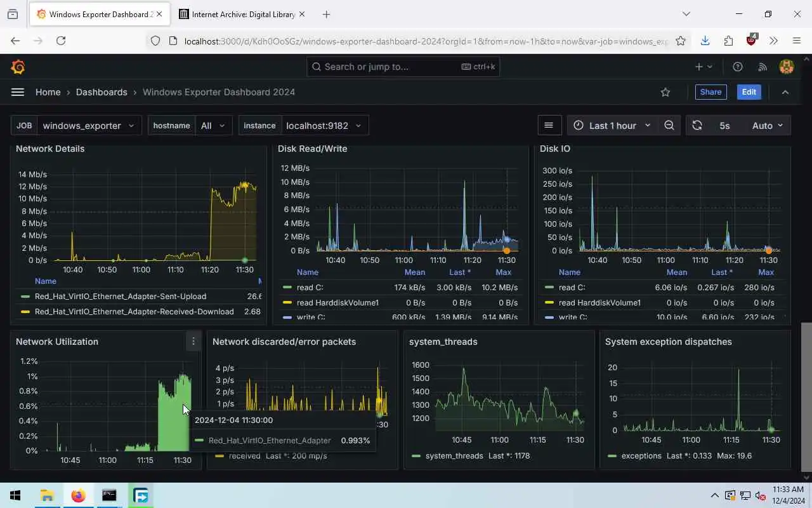Viewport: 812px width, 508px height.
Task: Expand the JOB windows_exporter dropdown
Action: (89, 126)
